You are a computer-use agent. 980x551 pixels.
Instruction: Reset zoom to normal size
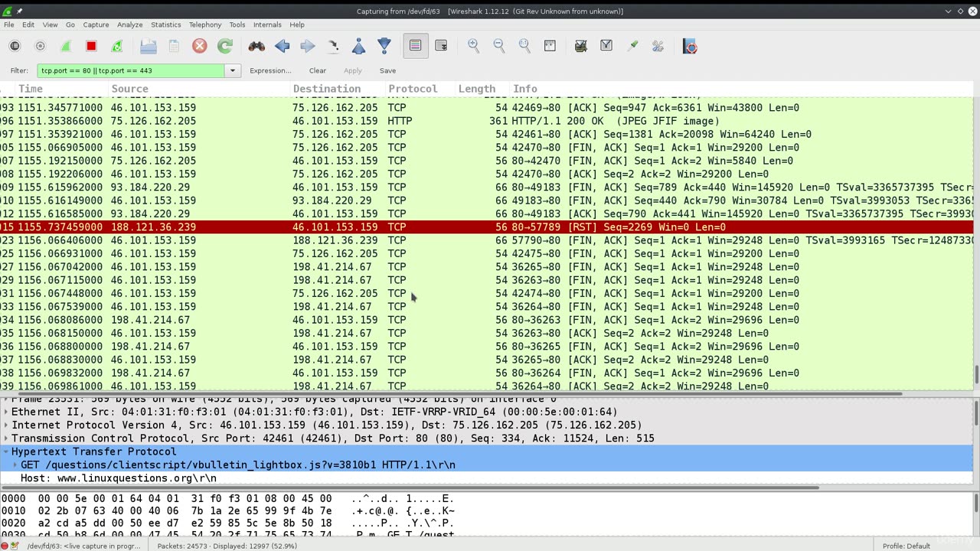point(524,46)
